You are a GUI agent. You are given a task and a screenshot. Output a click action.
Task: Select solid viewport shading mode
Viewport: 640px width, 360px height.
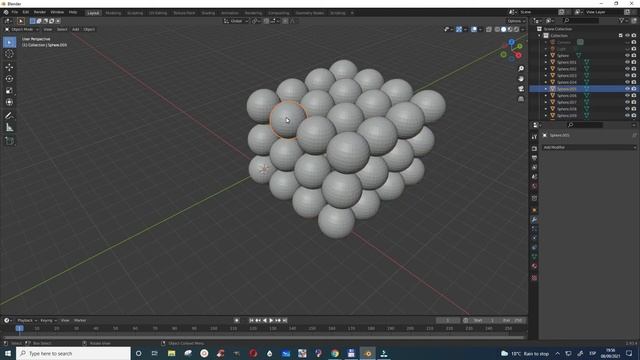tap(504, 29)
